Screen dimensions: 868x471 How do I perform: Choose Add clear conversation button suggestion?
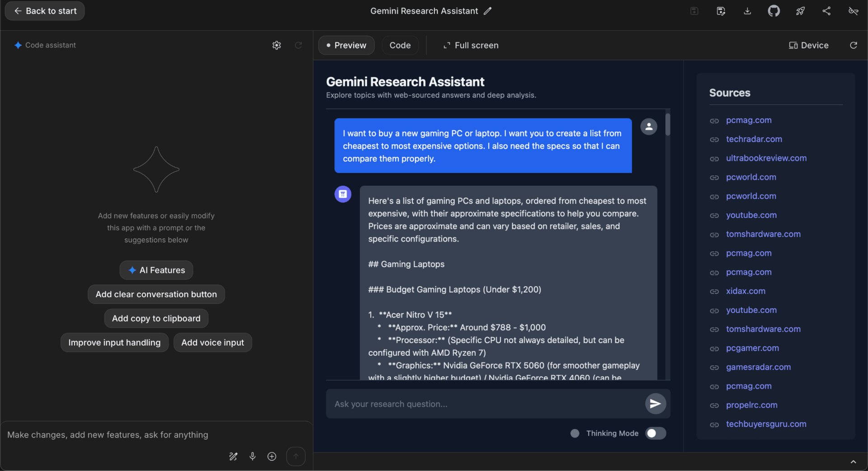(x=156, y=294)
